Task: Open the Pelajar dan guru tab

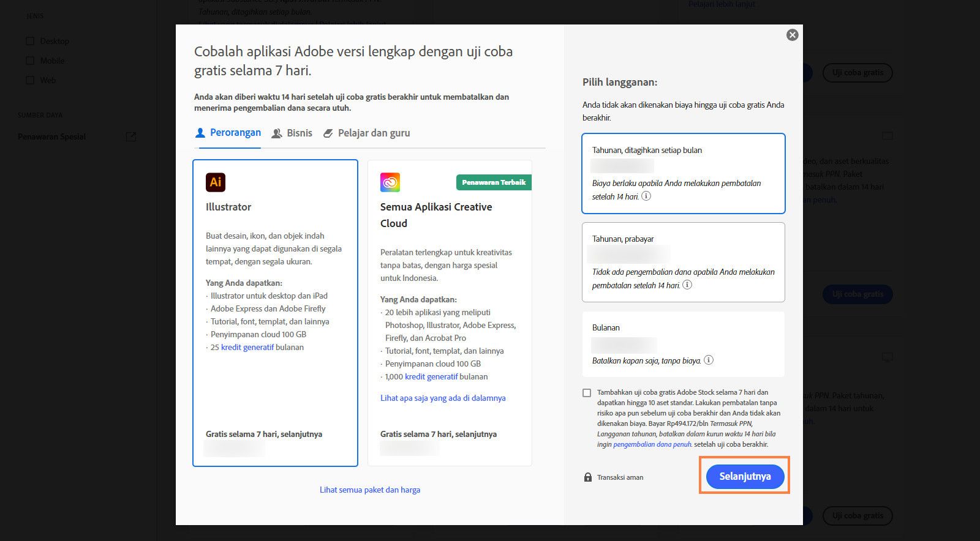Action: [366, 133]
